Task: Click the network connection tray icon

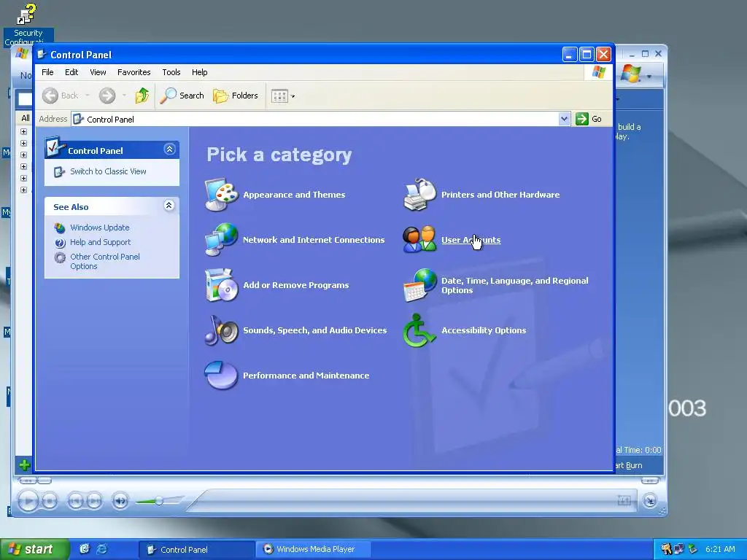Action: [679, 549]
